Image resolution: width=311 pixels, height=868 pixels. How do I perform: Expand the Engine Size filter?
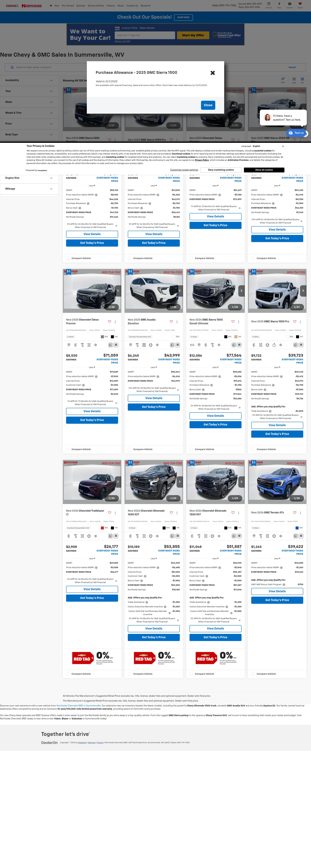[29, 178]
